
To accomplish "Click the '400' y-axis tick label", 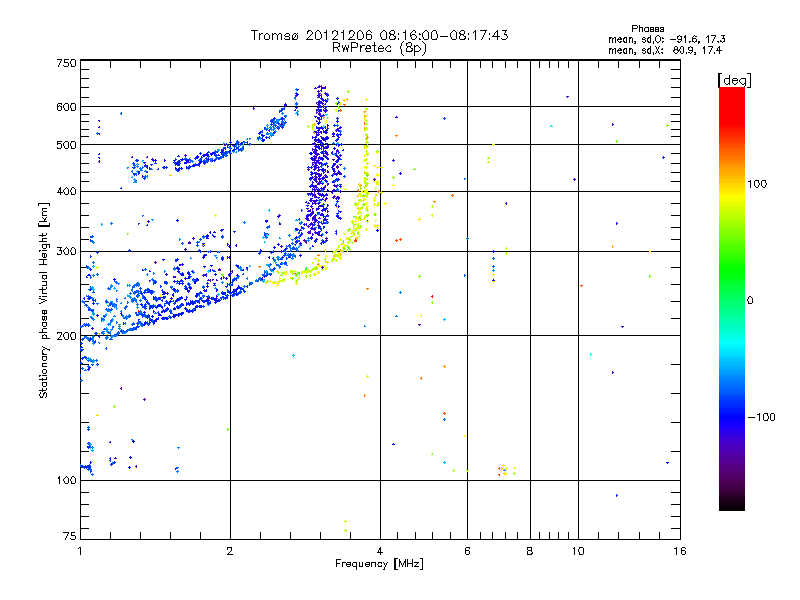I will coord(67,192).
